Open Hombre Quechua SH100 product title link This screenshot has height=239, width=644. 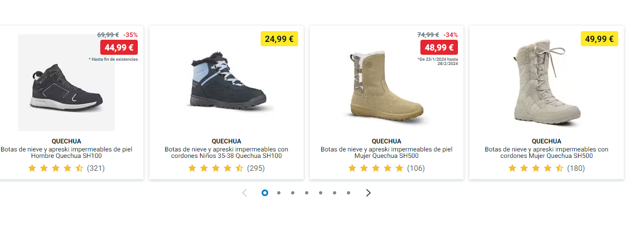[66, 153]
